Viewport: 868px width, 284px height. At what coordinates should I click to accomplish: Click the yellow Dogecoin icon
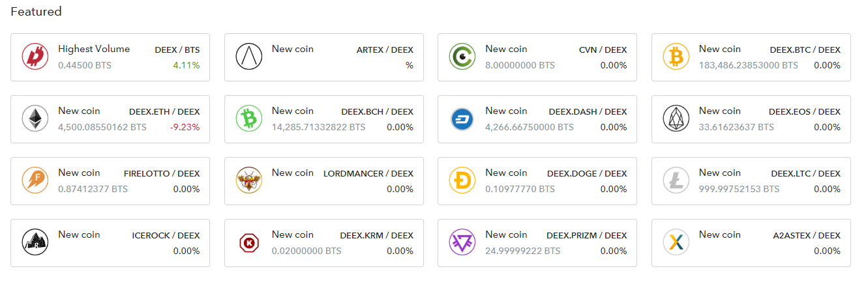pyautogui.click(x=462, y=180)
